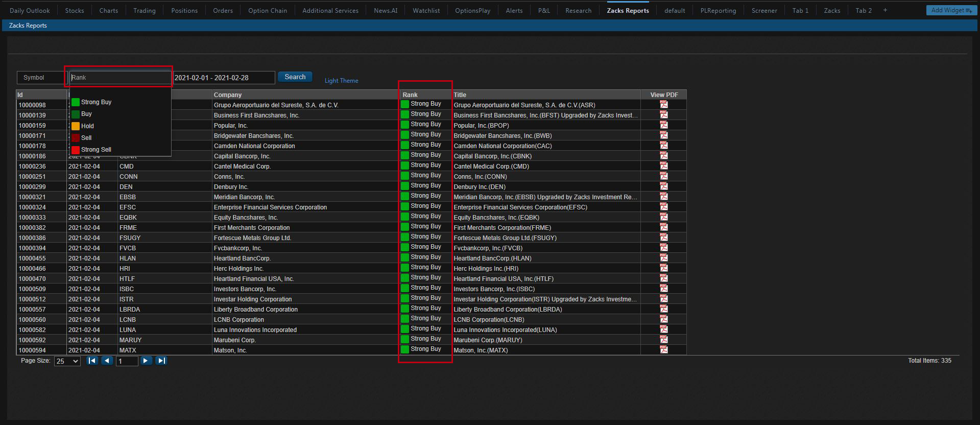Open PDF for Capital Bancorp row
The width and height of the screenshot is (980, 425).
(x=663, y=155)
